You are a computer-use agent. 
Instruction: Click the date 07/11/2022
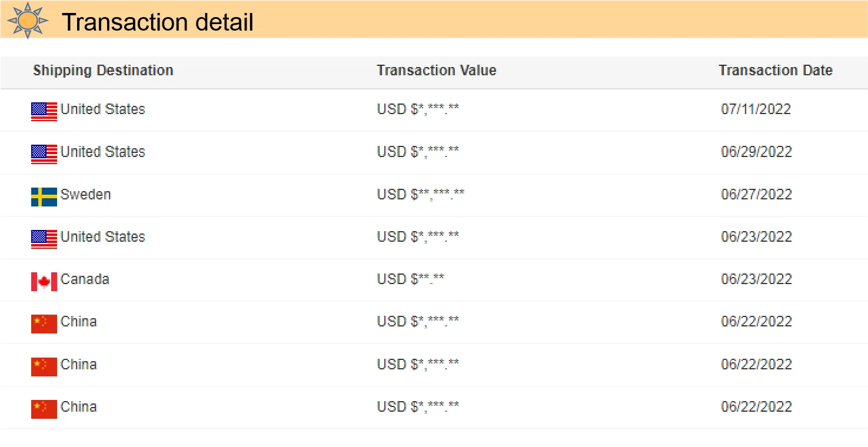tap(756, 109)
